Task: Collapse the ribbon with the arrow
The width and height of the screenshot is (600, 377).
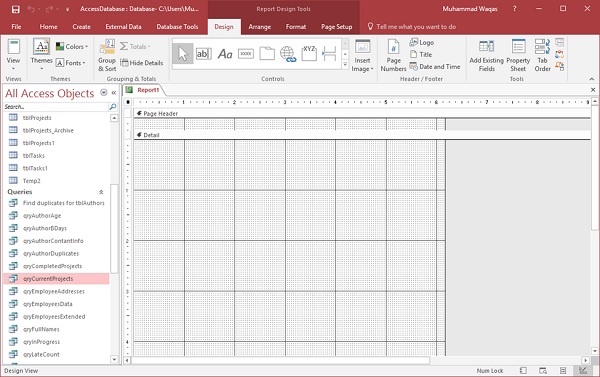Action: pyautogui.click(x=592, y=79)
